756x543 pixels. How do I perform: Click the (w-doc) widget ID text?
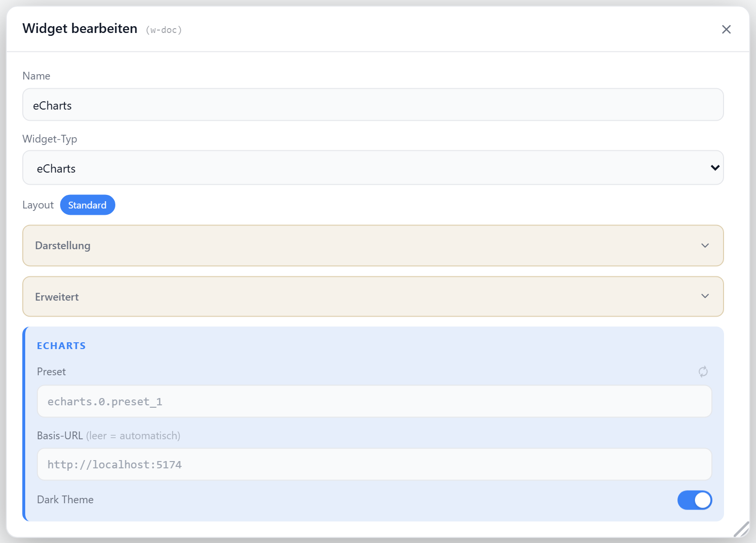pos(164,30)
